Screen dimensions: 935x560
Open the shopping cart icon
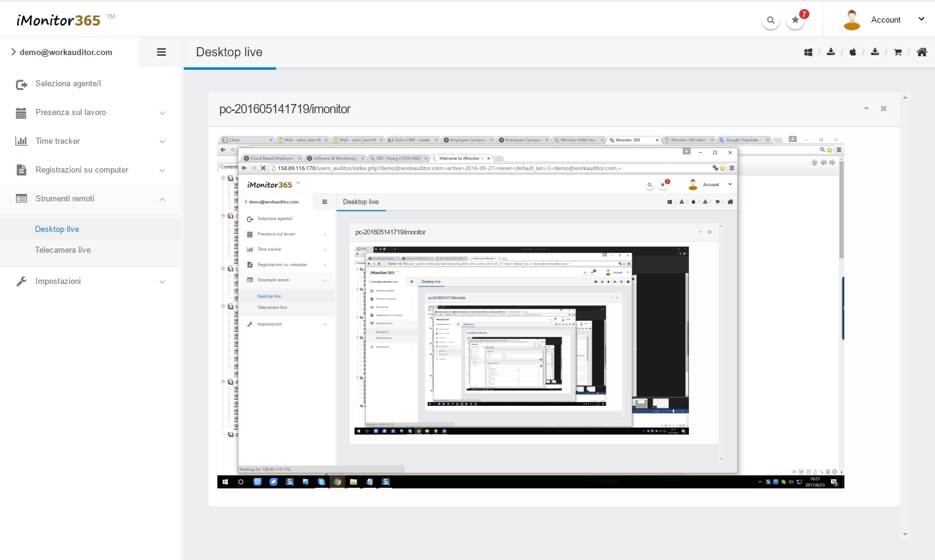click(898, 53)
